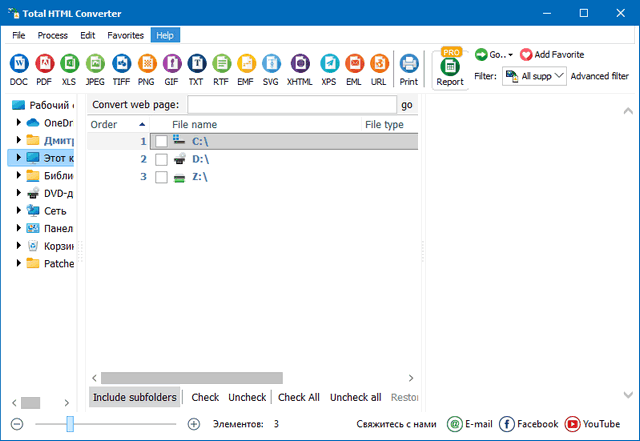Toggle the checkbox for drive Z:\
This screenshot has width=640, height=441.
click(x=161, y=178)
